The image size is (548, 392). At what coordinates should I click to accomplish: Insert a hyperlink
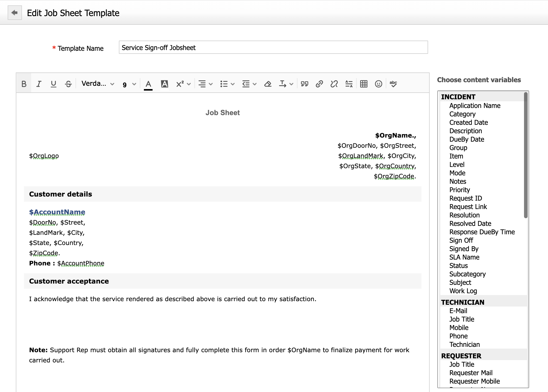319,84
